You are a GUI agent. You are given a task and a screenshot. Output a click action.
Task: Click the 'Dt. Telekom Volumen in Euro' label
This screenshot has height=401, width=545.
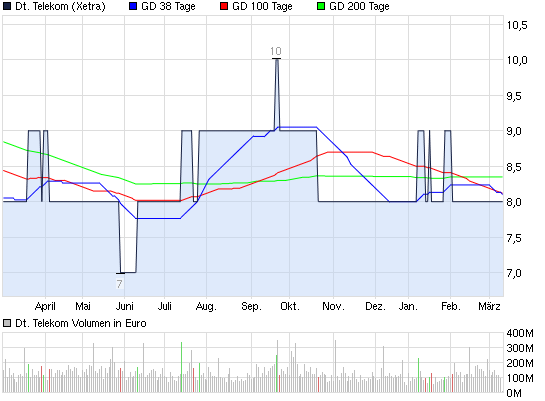pyautogui.click(x=81, y=323)
